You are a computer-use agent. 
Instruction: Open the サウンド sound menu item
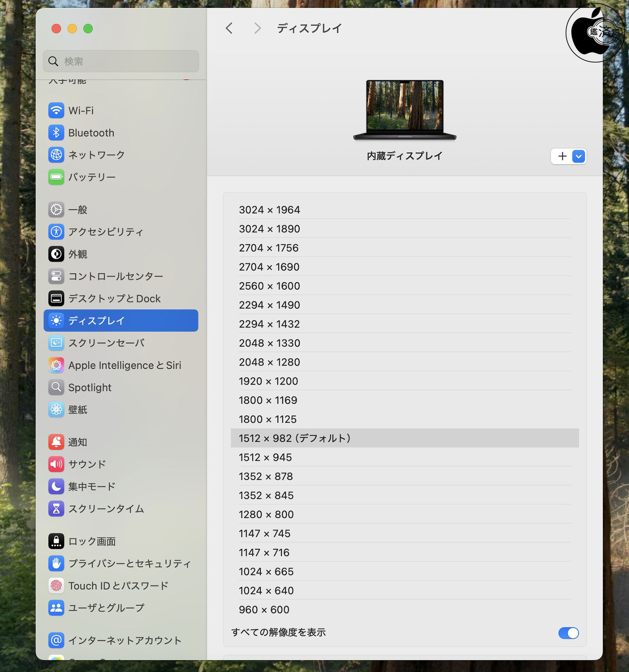[87, 464]
